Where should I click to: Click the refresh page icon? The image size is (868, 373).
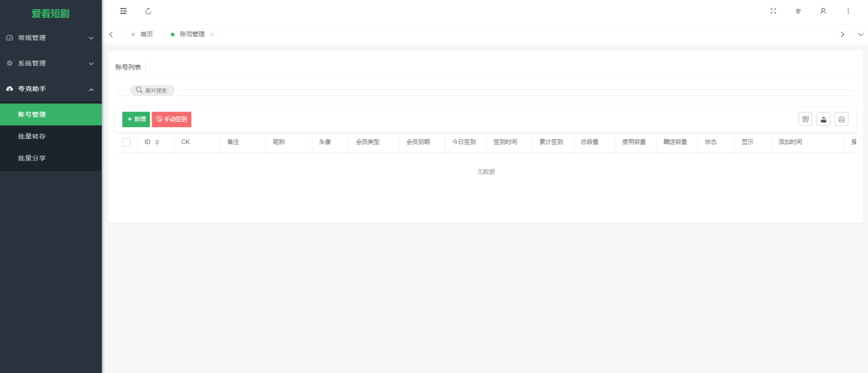tap(149, 11)
